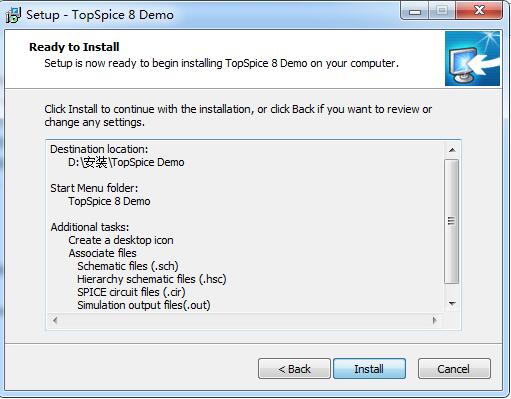Select the Start Menu folder 'TopSpice 8 Demo' line
Screen dimensions: 511x399
pyautogui.click(x=109, y=201)
